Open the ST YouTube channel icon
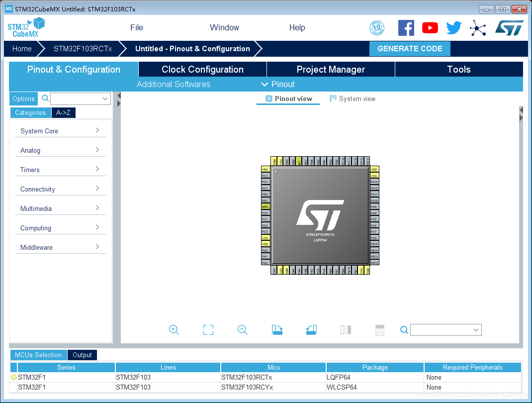532x403 pixels. [x=430, y=28]
